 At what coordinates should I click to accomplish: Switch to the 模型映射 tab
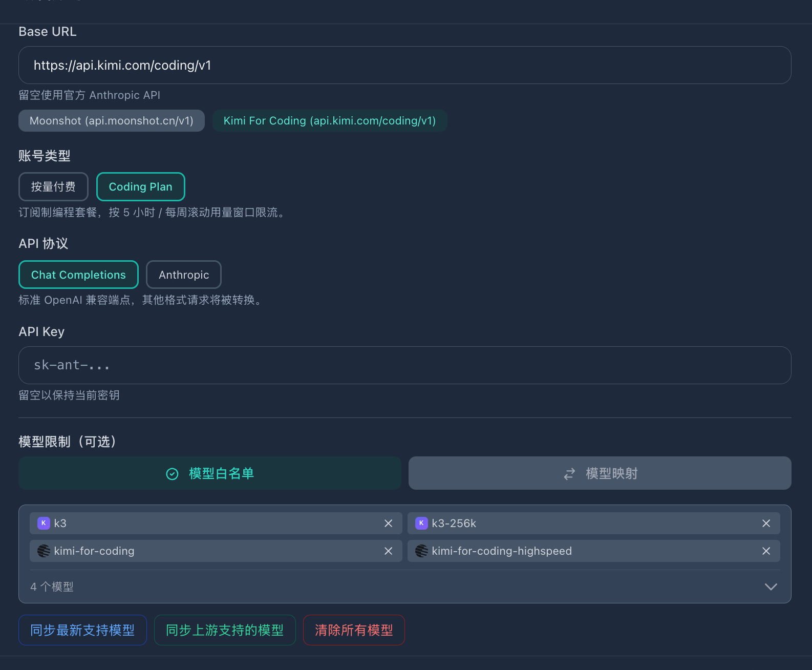point(600,473)
